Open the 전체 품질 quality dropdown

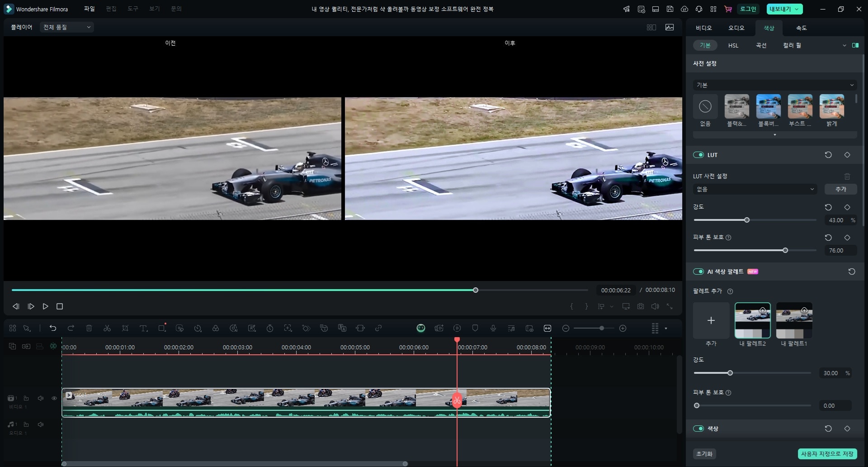[x=67, y=27]
